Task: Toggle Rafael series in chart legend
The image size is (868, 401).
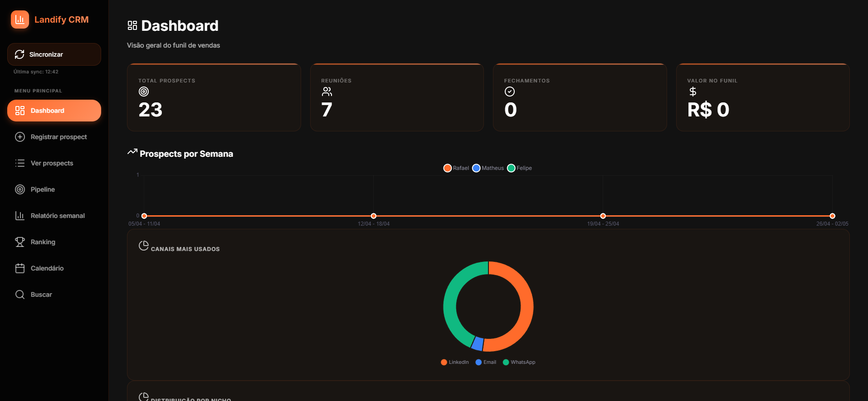Action: point(456,168)
